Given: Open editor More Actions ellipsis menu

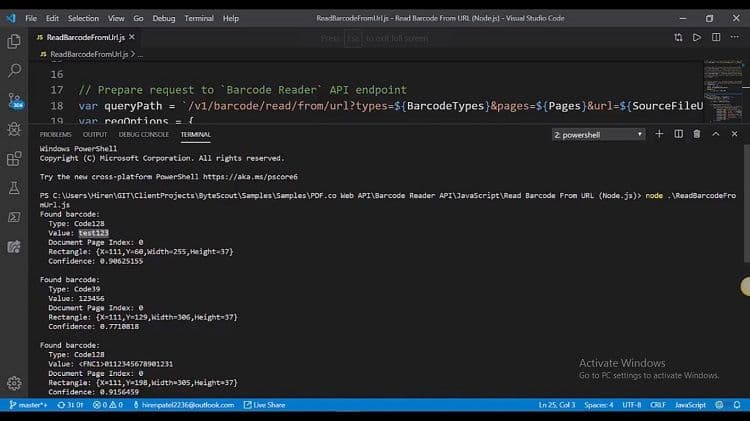Looking at the screenshot, I should tap(733, 37).
